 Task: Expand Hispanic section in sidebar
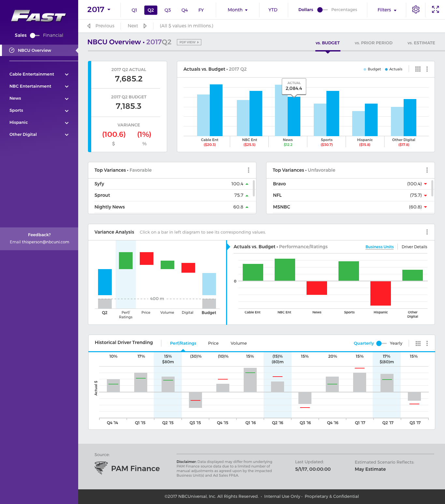[39, 122]
